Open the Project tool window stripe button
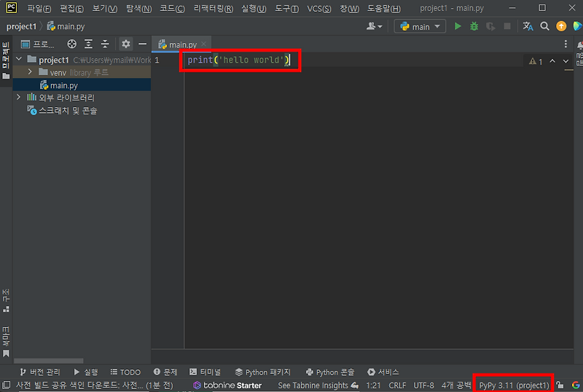The width and height of the screenshot is (583, 392). (x=6, y=60)
